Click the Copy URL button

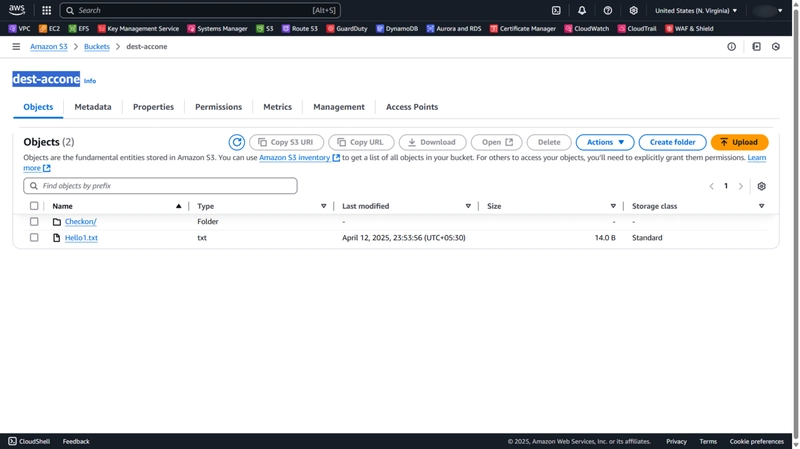[361, 142]
